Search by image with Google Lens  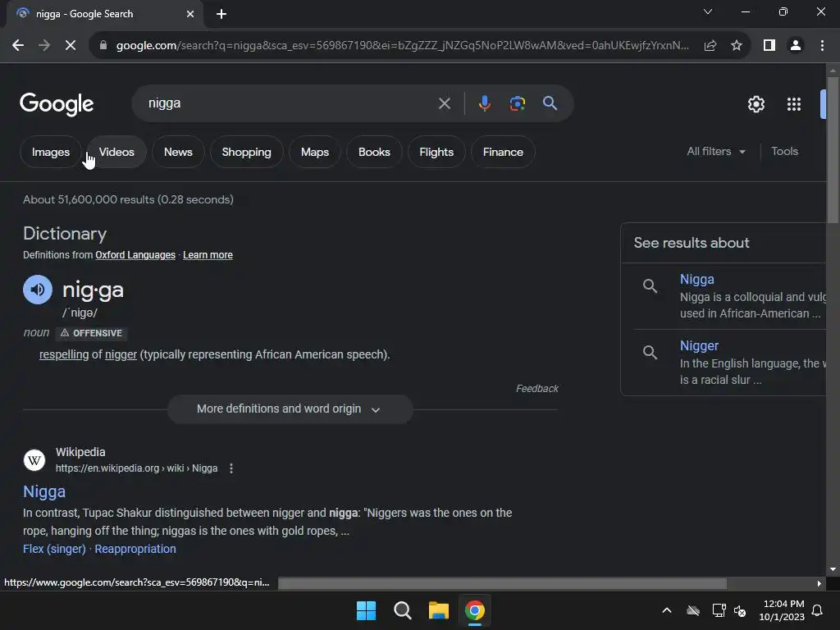(517, 103)
